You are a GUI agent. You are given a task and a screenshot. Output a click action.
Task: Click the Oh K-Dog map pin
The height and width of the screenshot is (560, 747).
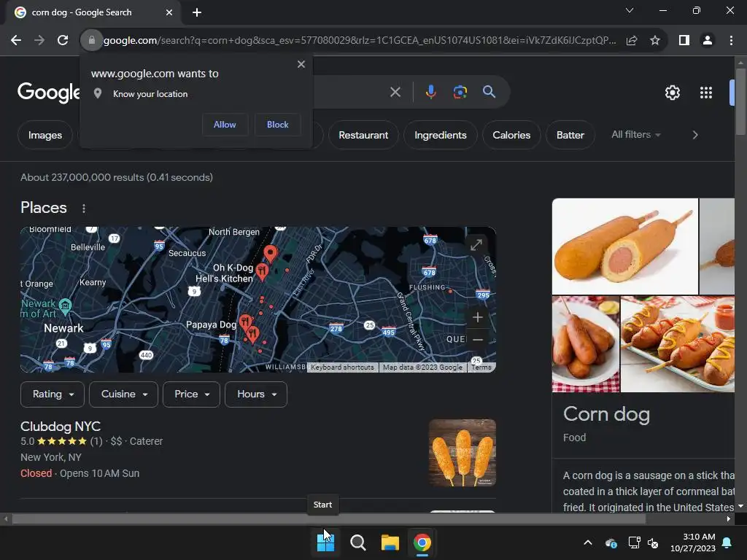[262, 271]
